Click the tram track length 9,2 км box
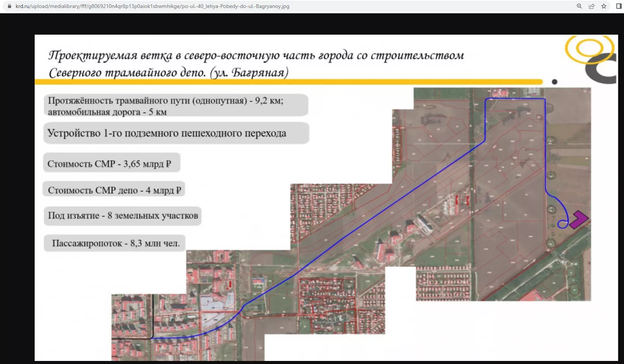The image size is (624, 364). tap(175, 105)
